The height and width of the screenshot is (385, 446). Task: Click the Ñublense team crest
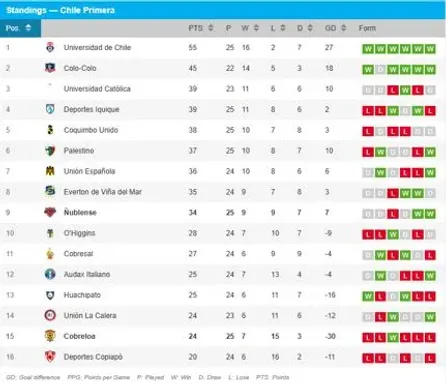[50, 212]
